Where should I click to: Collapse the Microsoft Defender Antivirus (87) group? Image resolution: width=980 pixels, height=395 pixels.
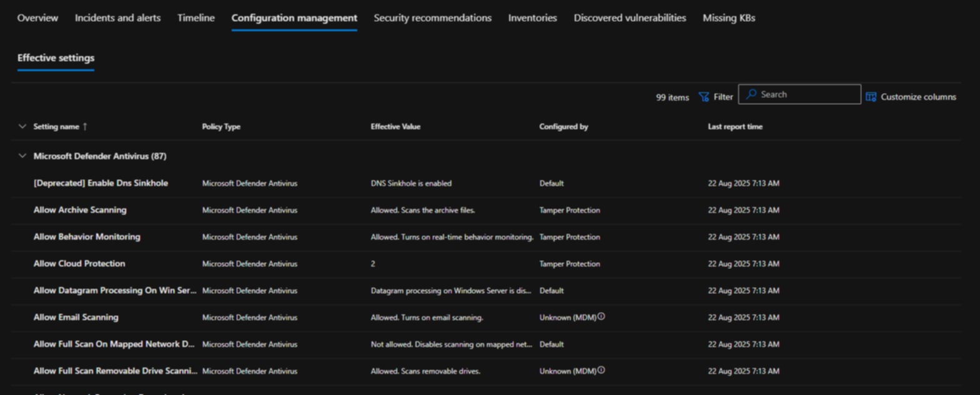(x=22, y=156)
